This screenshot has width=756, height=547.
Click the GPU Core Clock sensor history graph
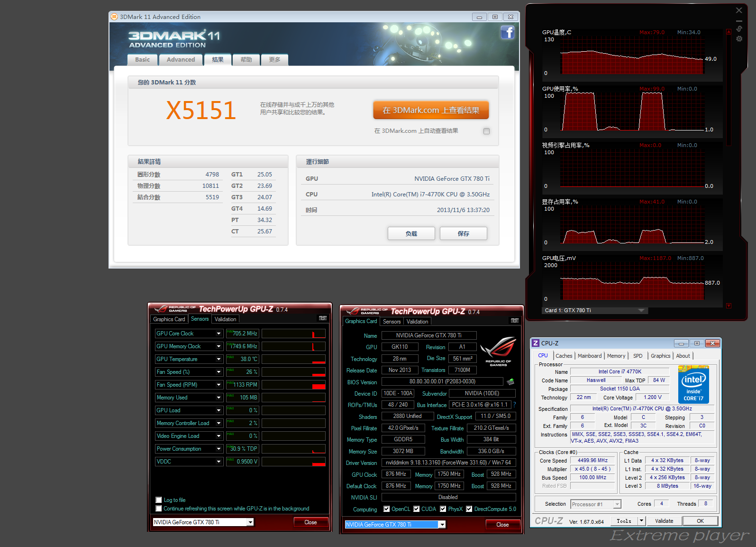293,334
